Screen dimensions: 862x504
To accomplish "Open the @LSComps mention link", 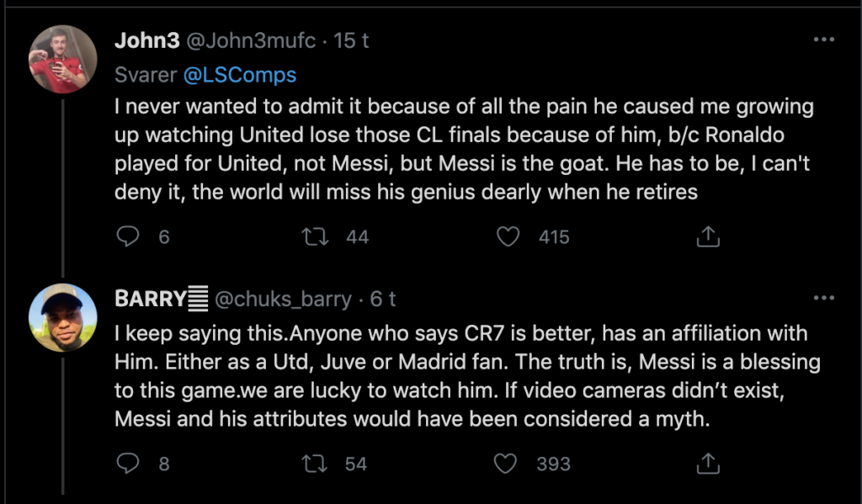I will [239, 75].
